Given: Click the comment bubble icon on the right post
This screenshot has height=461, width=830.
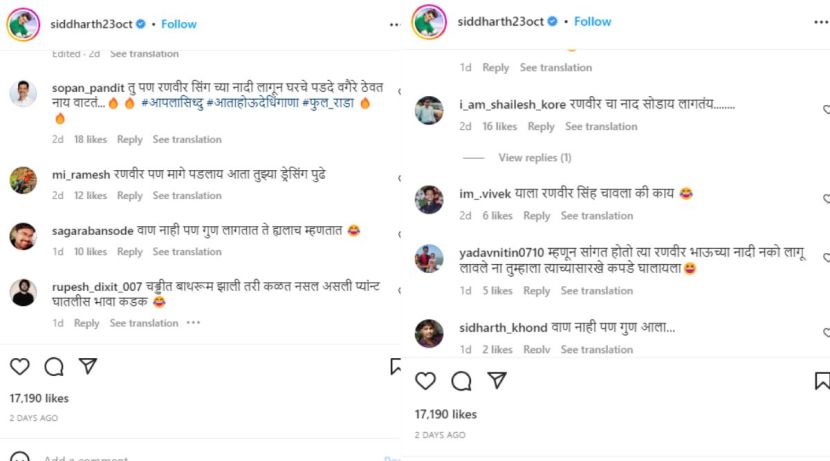Looking at the screenshot, I should [461, 381].
